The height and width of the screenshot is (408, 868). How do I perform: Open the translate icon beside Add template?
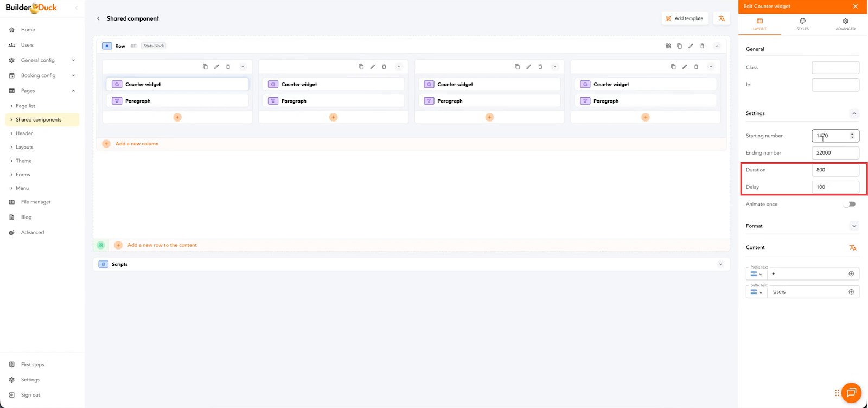(x=722, y=18)
